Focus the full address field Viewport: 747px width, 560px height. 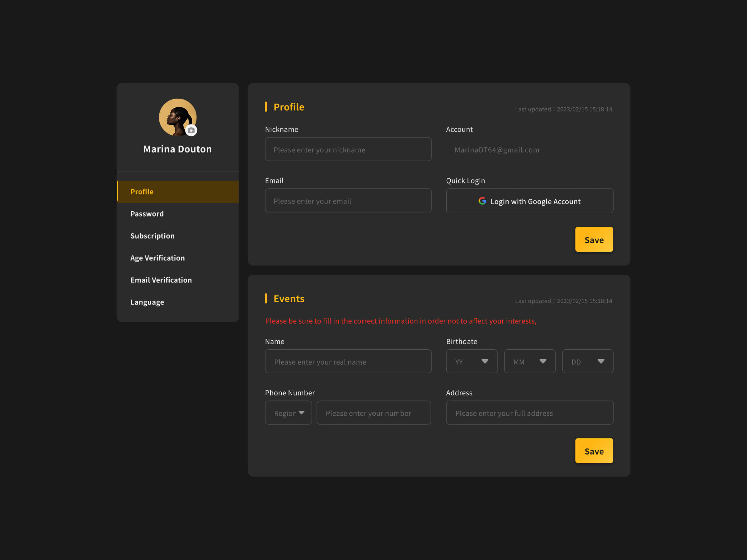tap(529, 413)
